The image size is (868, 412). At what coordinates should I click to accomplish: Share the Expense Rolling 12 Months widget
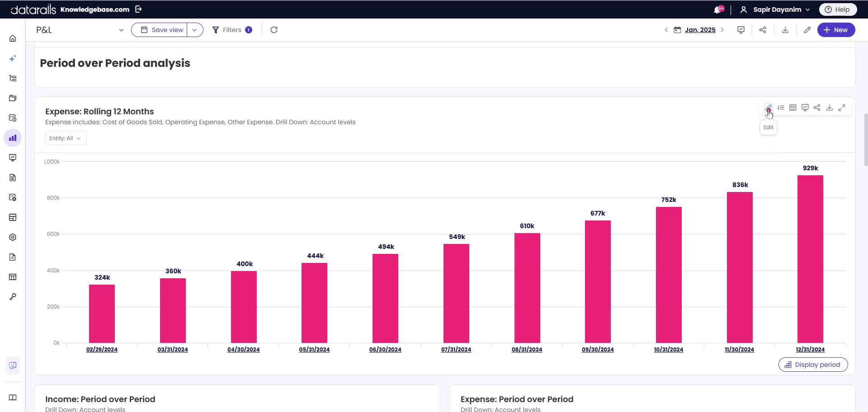pyautogui.click(x=817, y=108)
